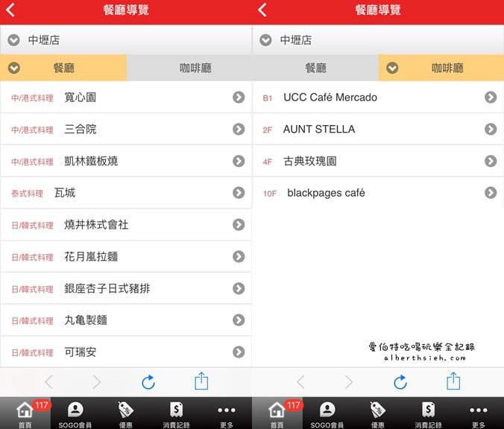Tap back arrow in left screen header
Viewport: 504px width, 429px height.
click(10, 10)
